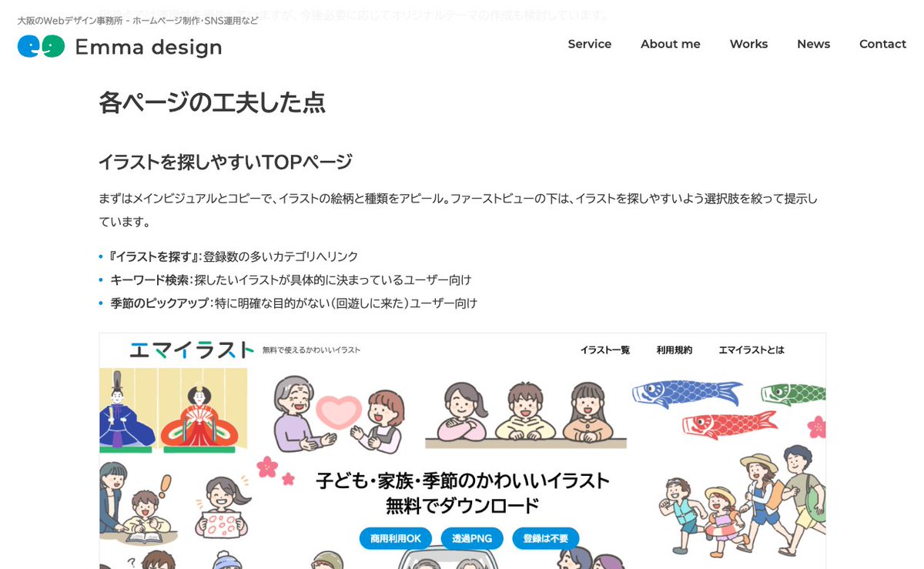Click the エマイラスト logo in the preview
The image size is (924, 569).
[192, 350]
